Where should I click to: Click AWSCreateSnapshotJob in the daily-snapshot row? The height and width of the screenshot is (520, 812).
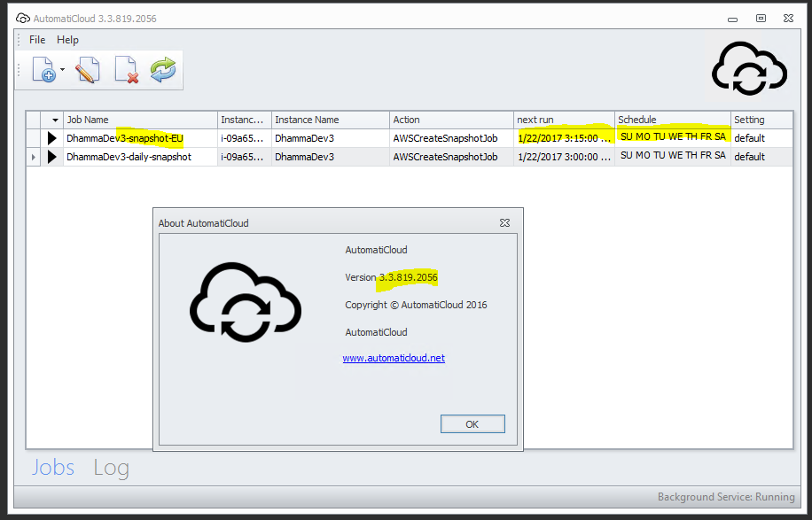tap(445, 157)
